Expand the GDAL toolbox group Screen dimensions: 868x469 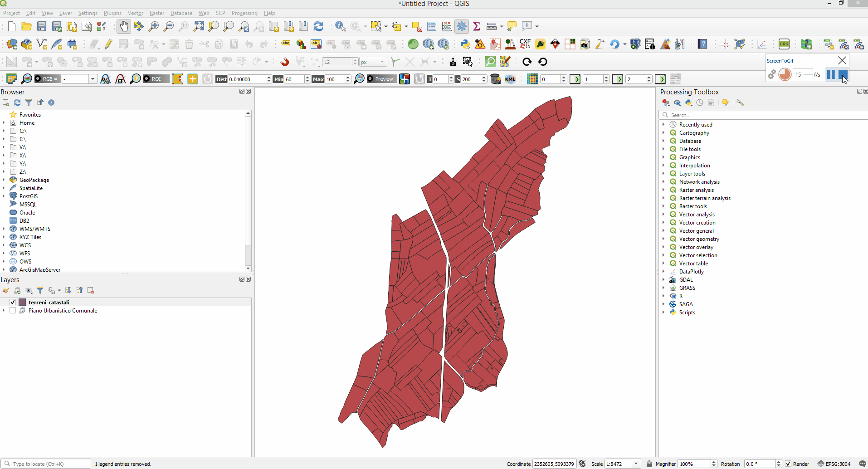pyautogui.click(x=663, y=280)
